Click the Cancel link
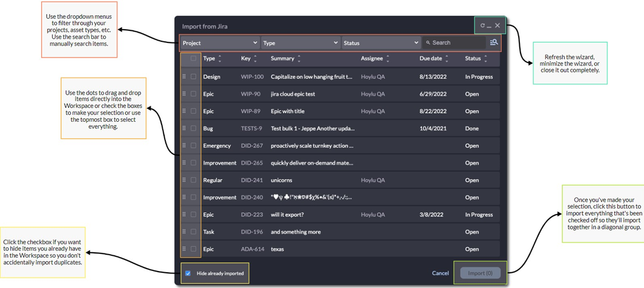Viewport: 644px width, 288px height. (x=440, y=273)
